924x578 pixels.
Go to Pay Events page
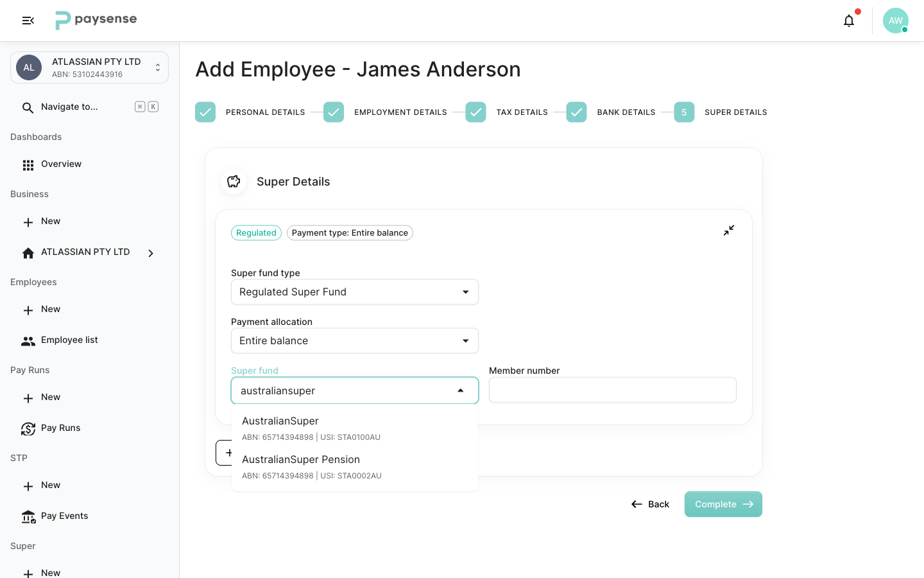click(x=64, y=516)
